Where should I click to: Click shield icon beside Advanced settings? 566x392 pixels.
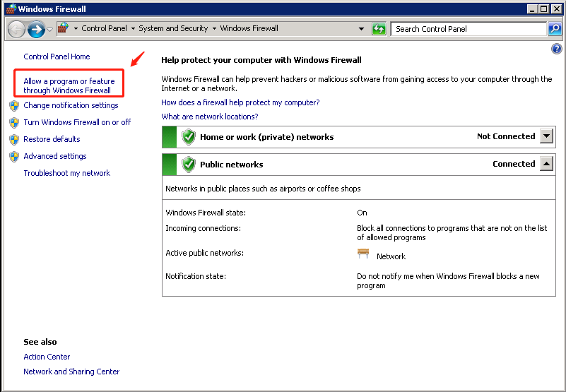[x=14, y=157]
